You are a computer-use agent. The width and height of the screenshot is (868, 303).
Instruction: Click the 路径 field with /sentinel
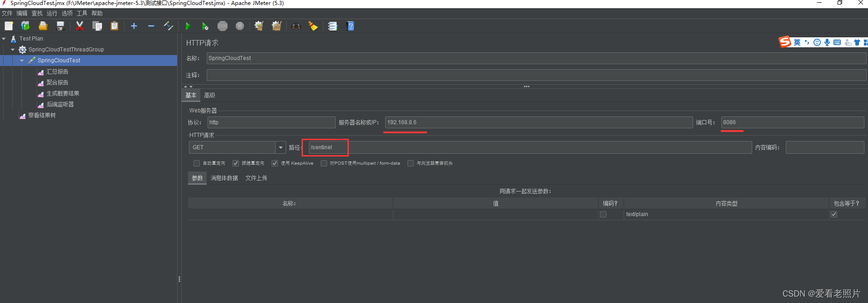[530, 147]
